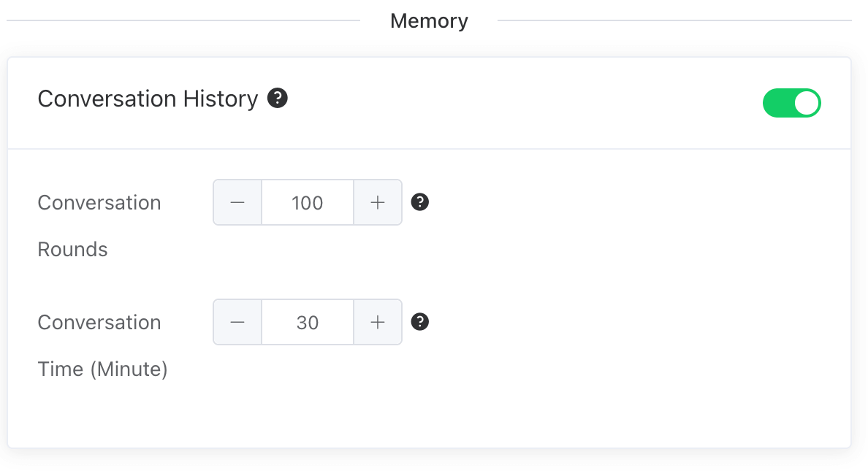This screenshot has width=868, height=476.
Task: Click the help icon beside Conversation History
Action: coord(278,98)
